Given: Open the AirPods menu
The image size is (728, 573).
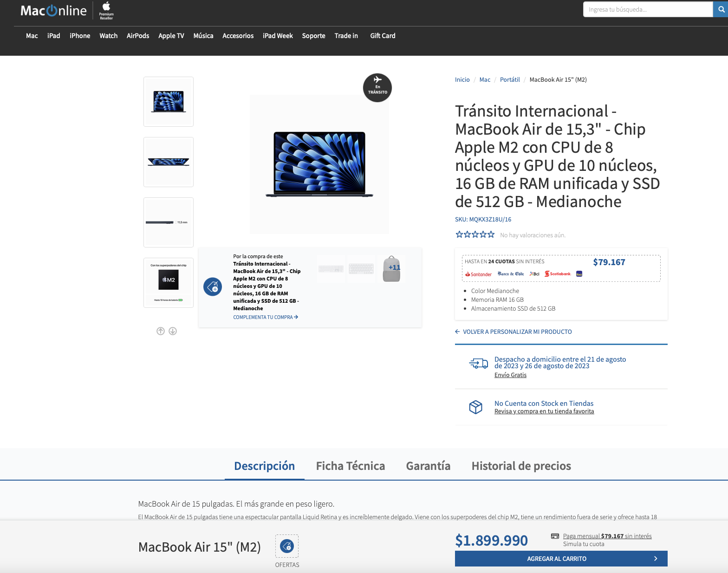Looking at the screenshot, I should point(138,36).
